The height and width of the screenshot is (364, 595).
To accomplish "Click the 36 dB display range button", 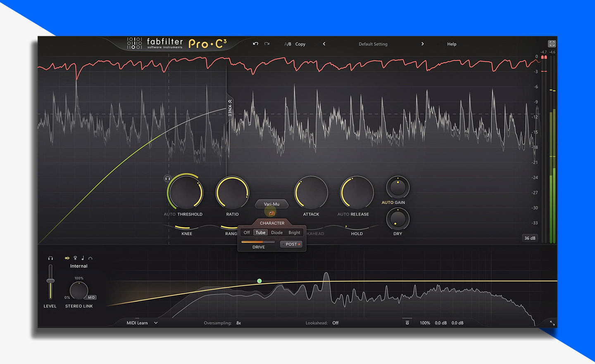I will tap(530, 238).
